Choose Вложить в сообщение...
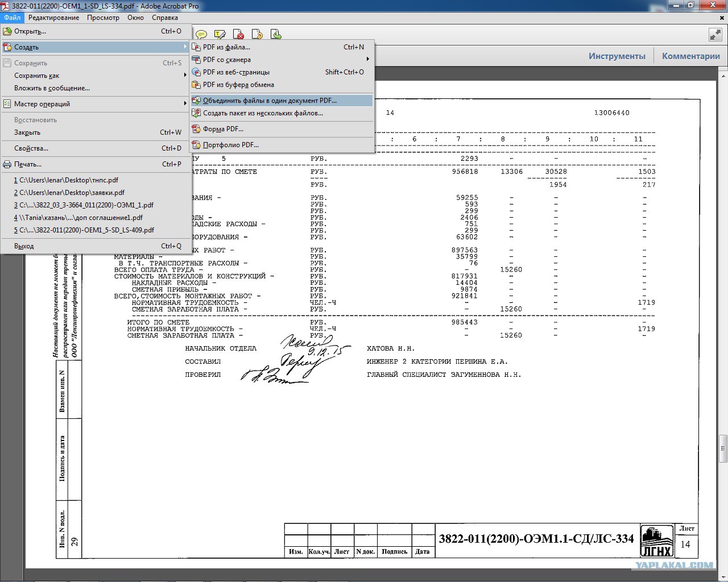Viewport: 728px width, 582px height. 96,88
